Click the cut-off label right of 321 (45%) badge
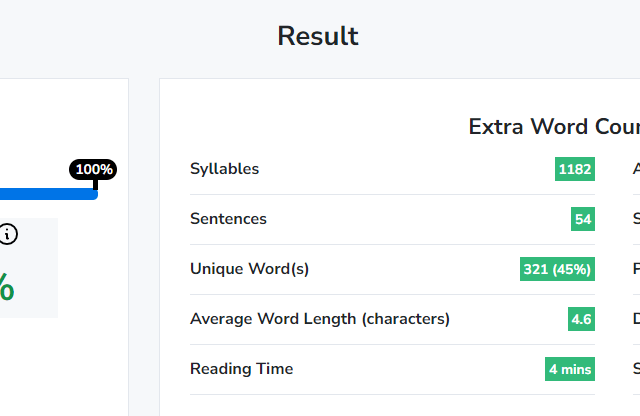640x416 pixels. pyautogui.click(x=636, y=269)
